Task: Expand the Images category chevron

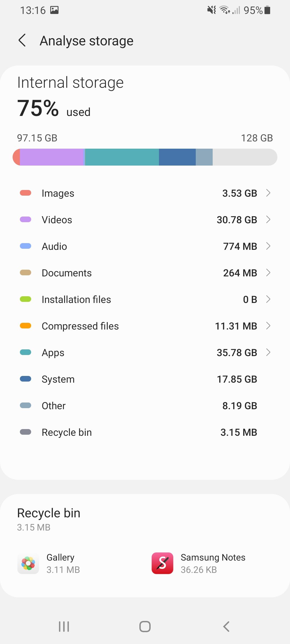Action: (268, 193)
